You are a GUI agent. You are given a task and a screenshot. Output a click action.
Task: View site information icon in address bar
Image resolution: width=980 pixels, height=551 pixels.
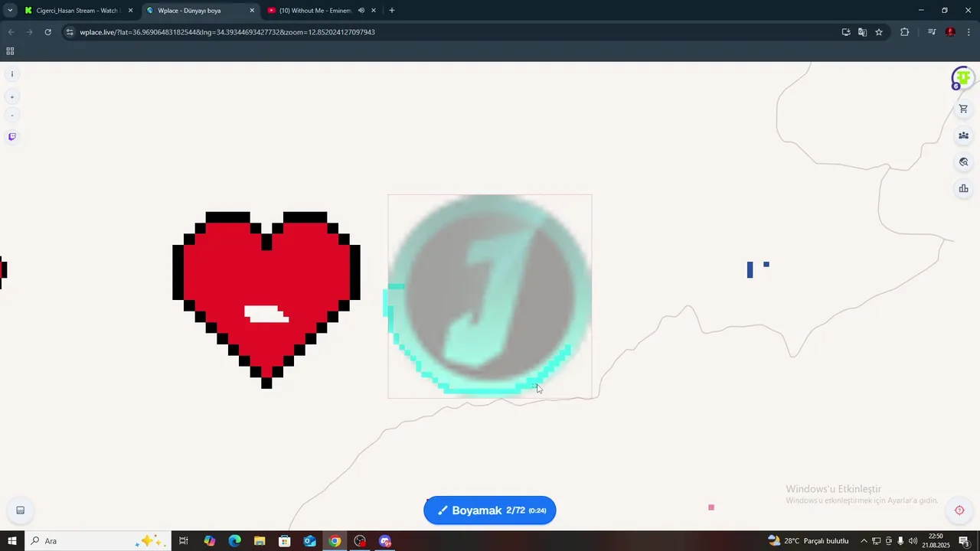point(70,32)
